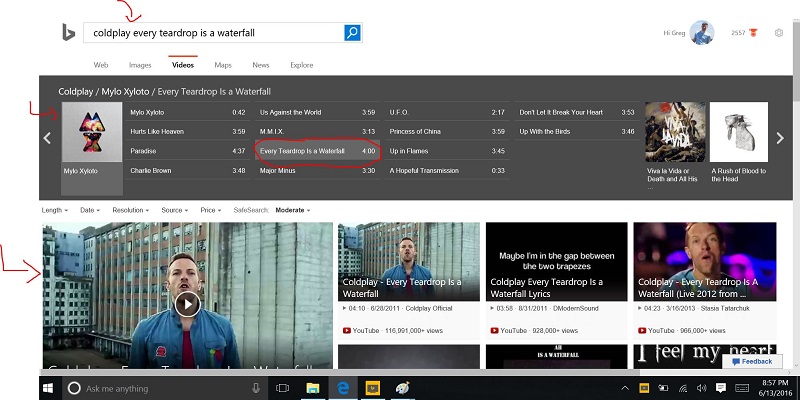This screenshot has width=800, height=400.
Task: Click inside the Bing search box
Action: 214,33
